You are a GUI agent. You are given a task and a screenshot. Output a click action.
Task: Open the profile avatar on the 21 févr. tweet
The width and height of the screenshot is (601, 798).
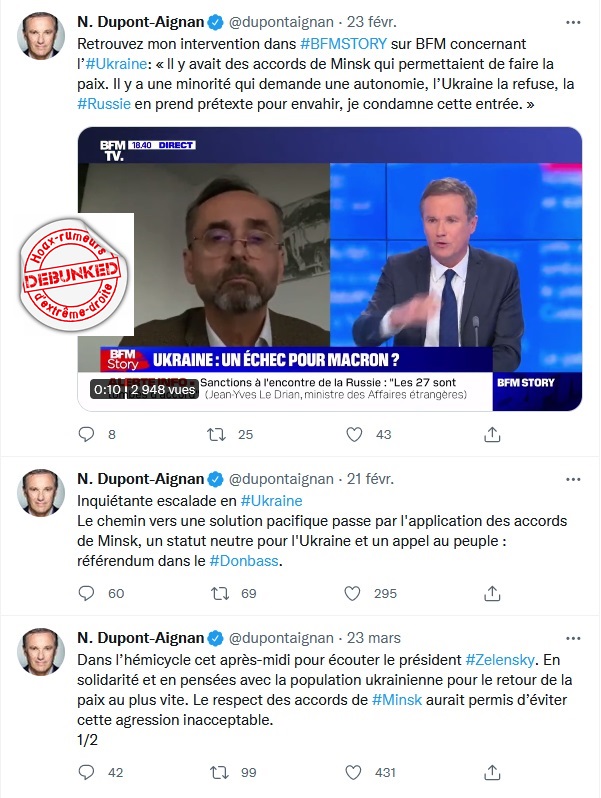[x=41, y=493]
